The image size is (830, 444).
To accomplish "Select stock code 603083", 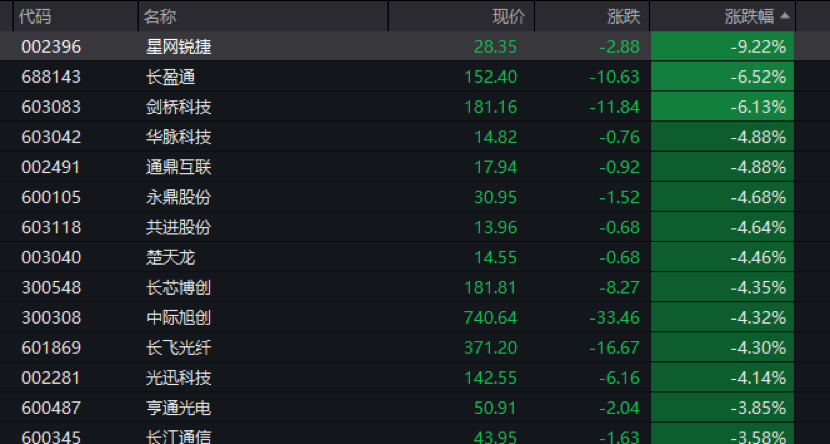I will click(x=51, y=107).
